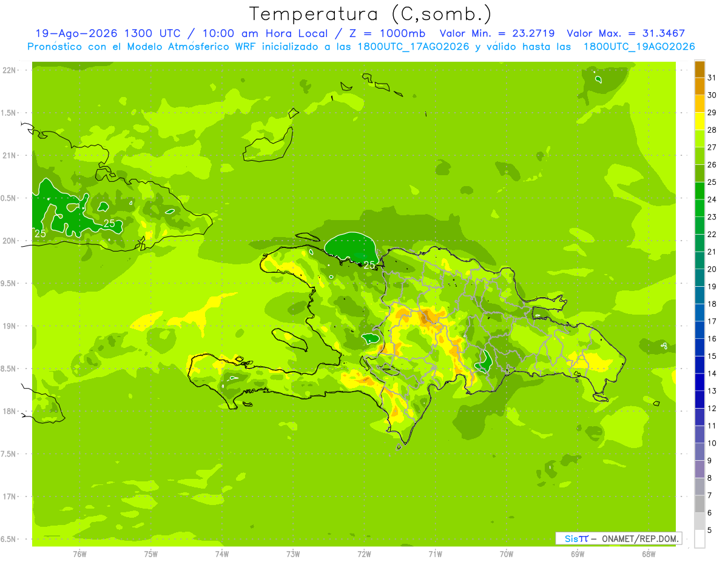
Task: Click the date '19-Ago-2026 1300 UTC'
Action: pos(108,33)
